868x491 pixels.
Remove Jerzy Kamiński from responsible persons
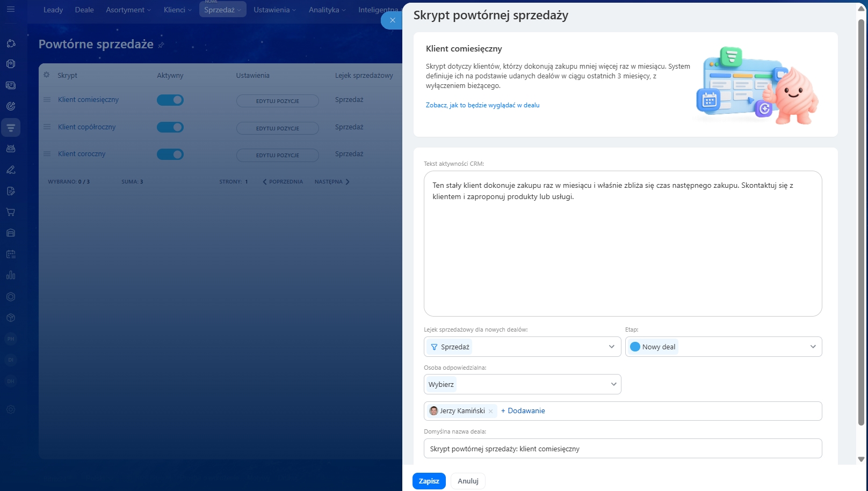(490, 412)
